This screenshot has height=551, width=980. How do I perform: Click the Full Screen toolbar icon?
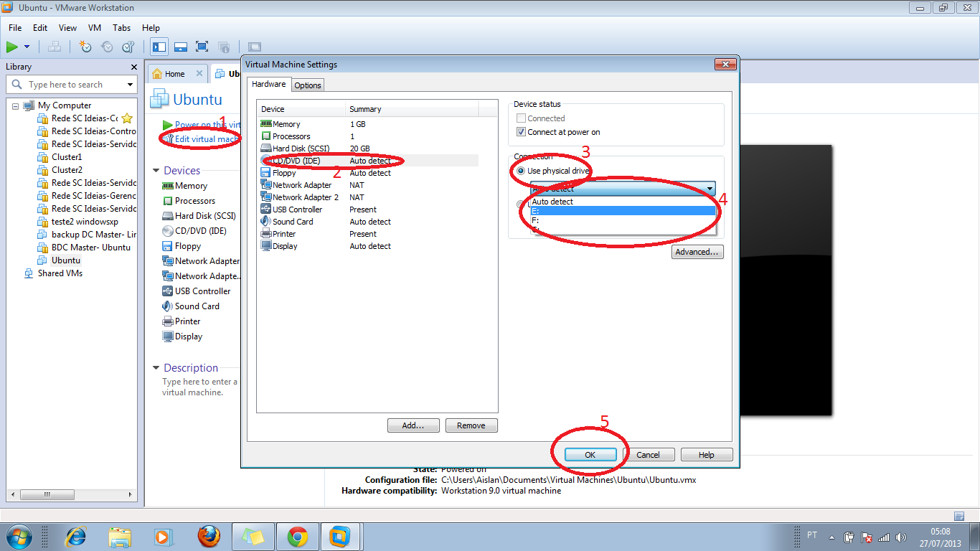click(x=202, y=47)
